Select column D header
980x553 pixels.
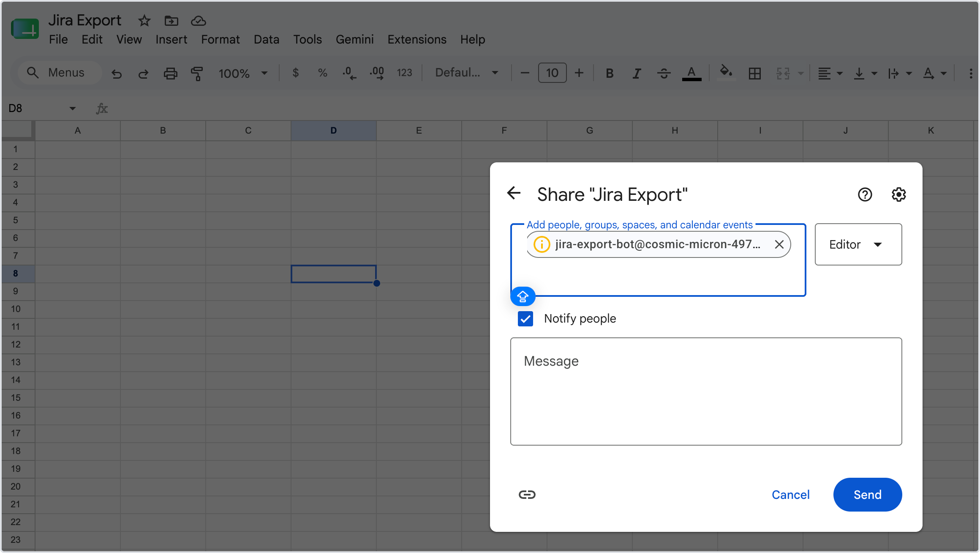[334, 131]
